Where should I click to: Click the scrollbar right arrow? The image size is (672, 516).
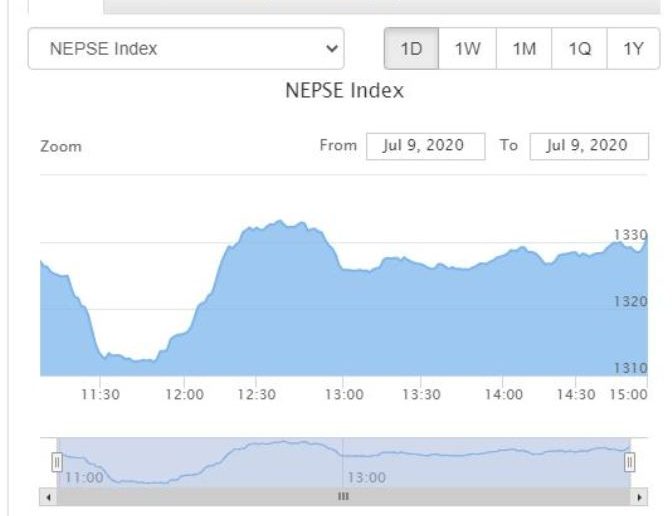639,497
